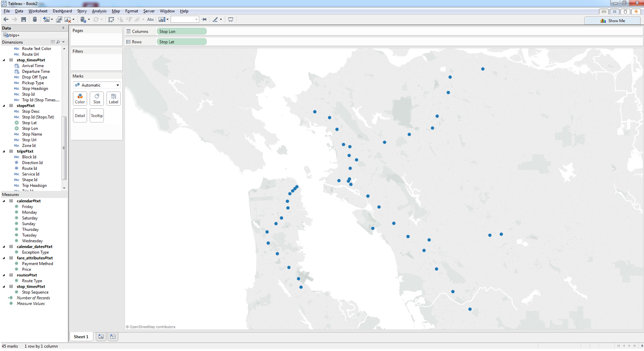Open the Highlight pen dropdown arrow
The width and height of the screenshot is (644, 351).
coord(221,20)
